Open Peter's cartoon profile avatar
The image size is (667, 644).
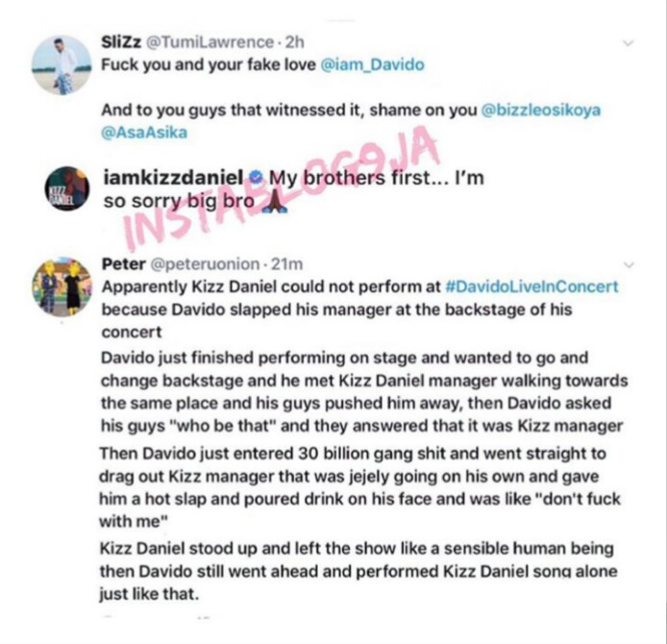[x=62, y=287]
